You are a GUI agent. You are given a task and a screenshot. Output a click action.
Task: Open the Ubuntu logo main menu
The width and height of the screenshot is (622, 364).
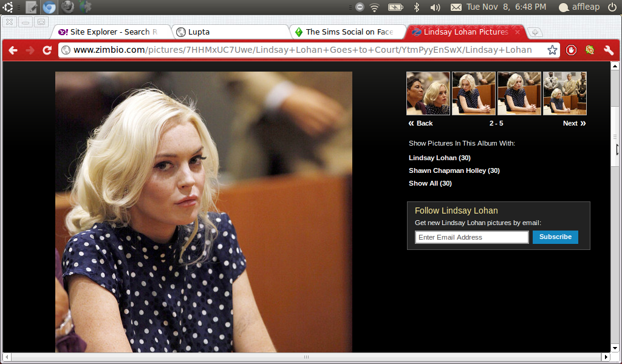pyautogui.click(x=8, y=7)
